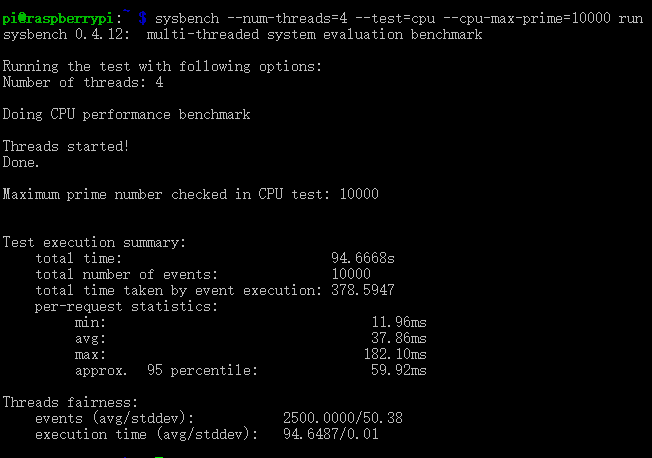
Task: Click the 'Maximum prime number checked' line
Action: (x=190, y=194)
